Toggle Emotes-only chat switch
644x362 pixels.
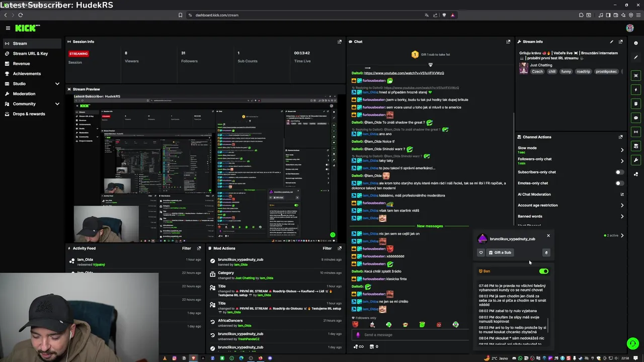point(620,183)
